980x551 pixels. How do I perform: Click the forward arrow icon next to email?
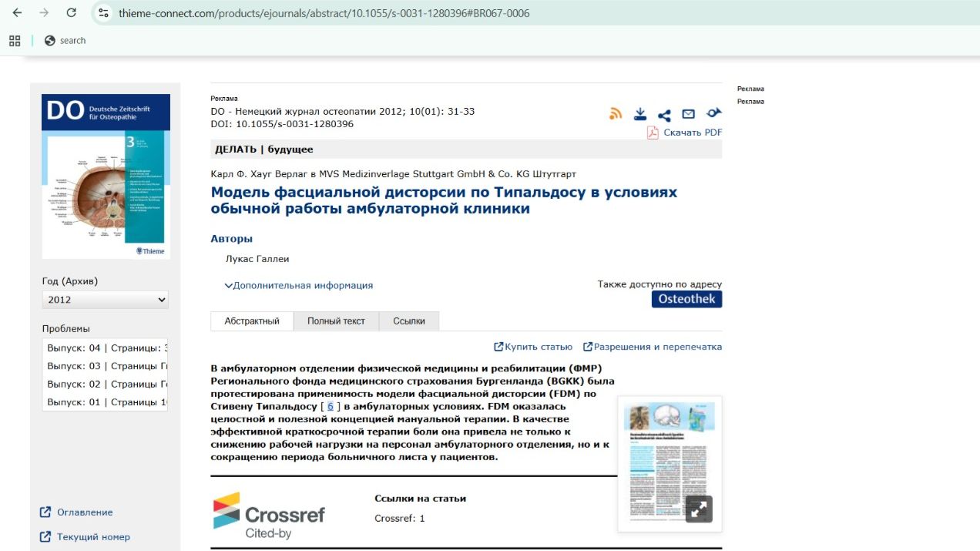pos(713,113)
